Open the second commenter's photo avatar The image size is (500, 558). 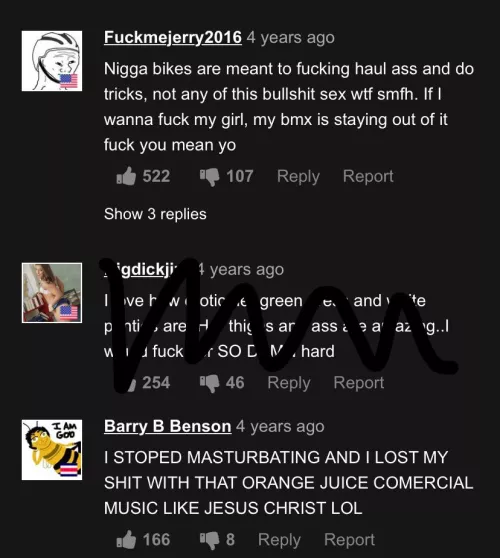(x=52, y=293)
